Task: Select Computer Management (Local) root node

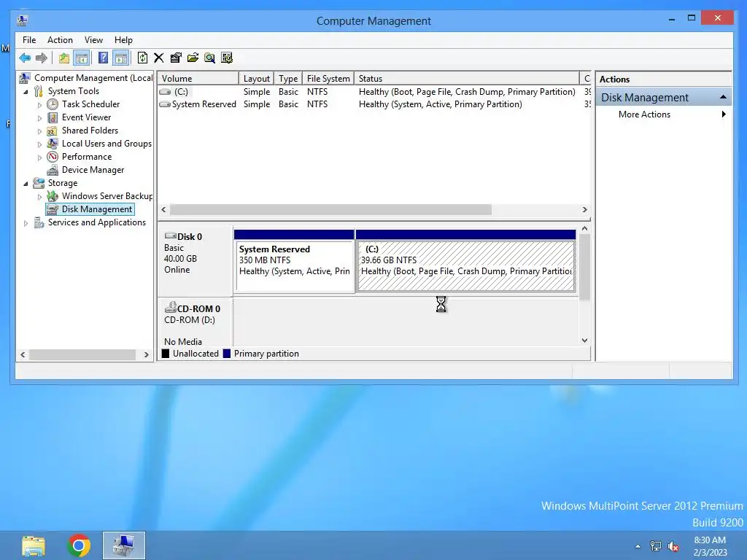Action: click(86, 78)
